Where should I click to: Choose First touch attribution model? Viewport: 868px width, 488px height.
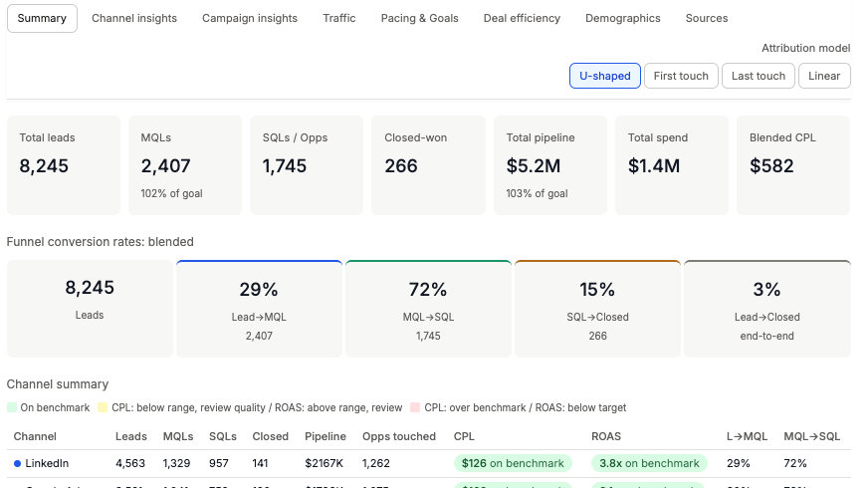[681, 76]
